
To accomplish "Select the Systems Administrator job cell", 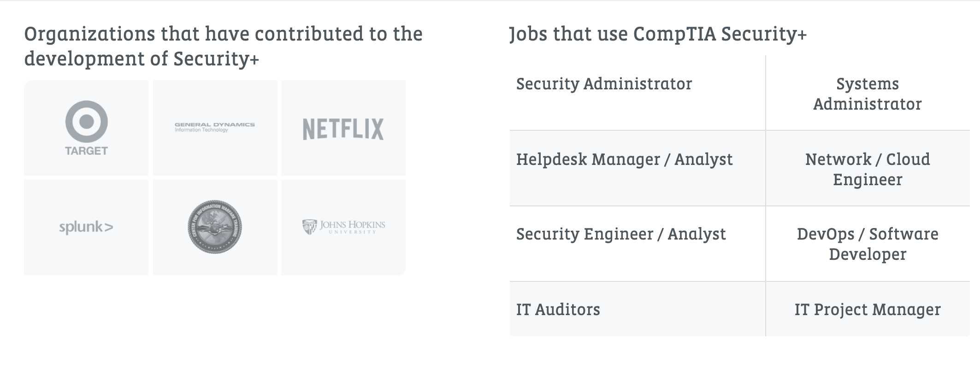I will (867, 94).
